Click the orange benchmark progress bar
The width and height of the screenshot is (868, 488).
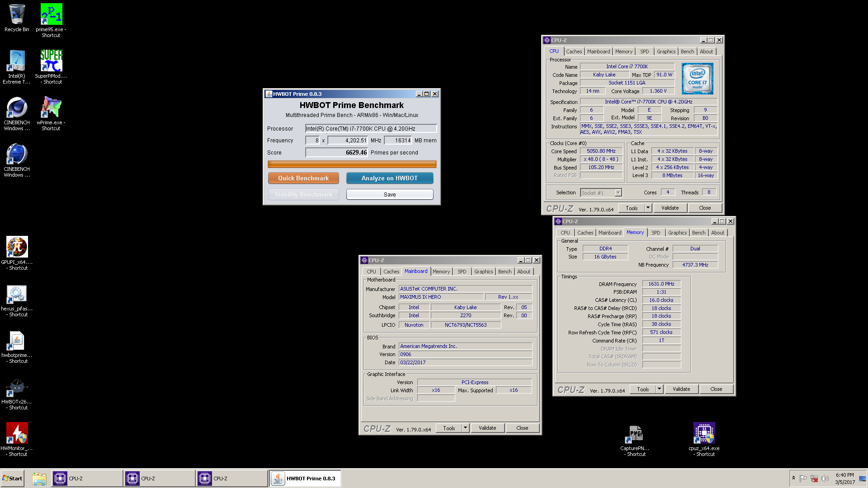[352, 164]
